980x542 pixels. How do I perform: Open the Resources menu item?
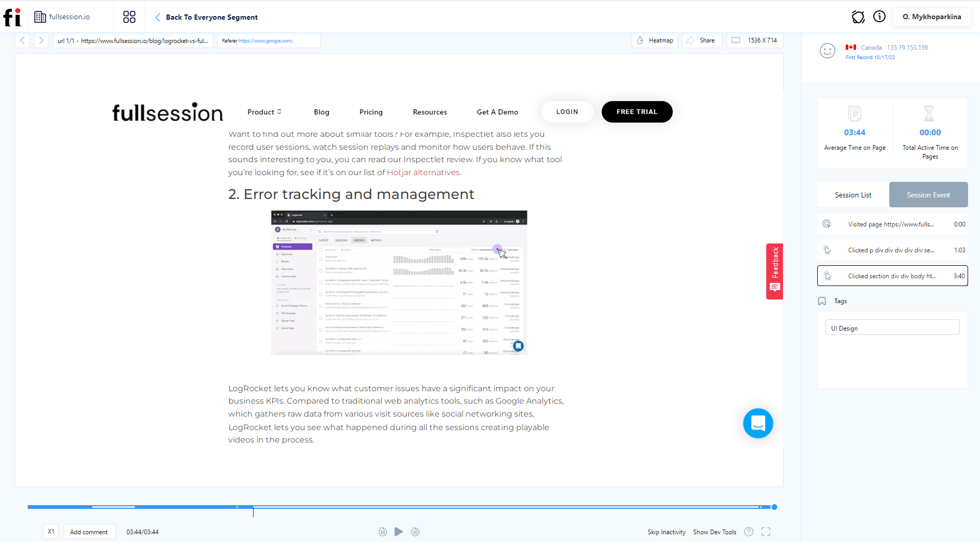(430, 112)
